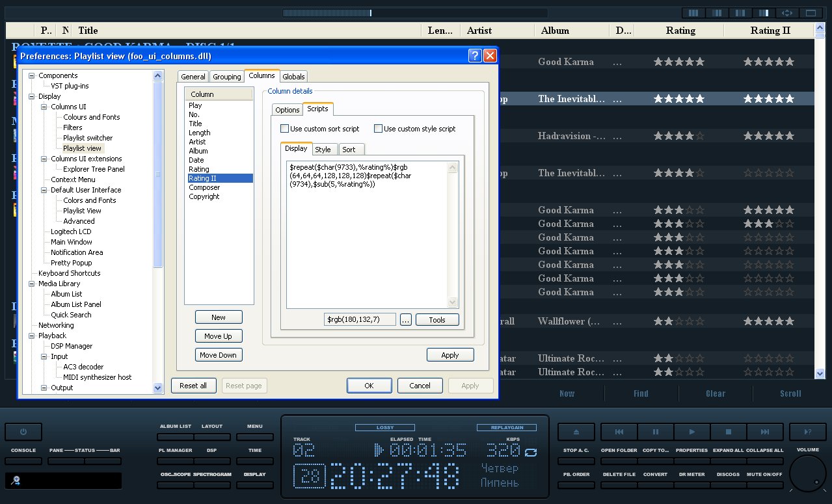Click the Tools button
832x504 pixels.
coord(436,320)
